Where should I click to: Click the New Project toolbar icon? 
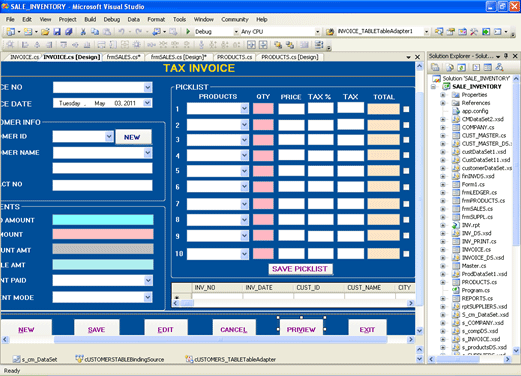[x=10, y=32]
